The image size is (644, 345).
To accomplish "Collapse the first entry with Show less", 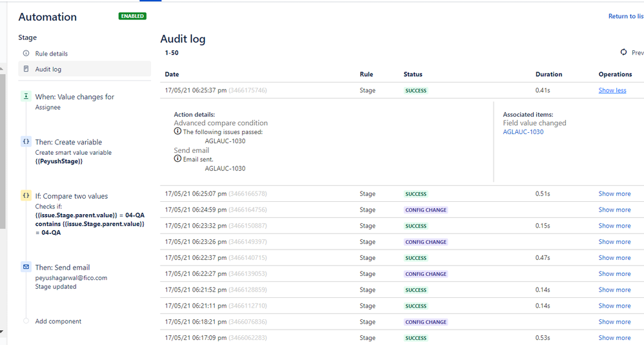I will [x=612, y=90].
